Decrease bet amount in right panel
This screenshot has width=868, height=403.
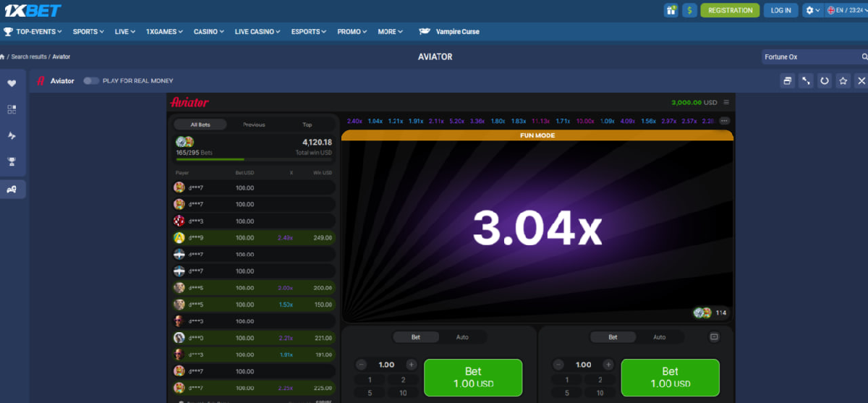pos(559,365)
